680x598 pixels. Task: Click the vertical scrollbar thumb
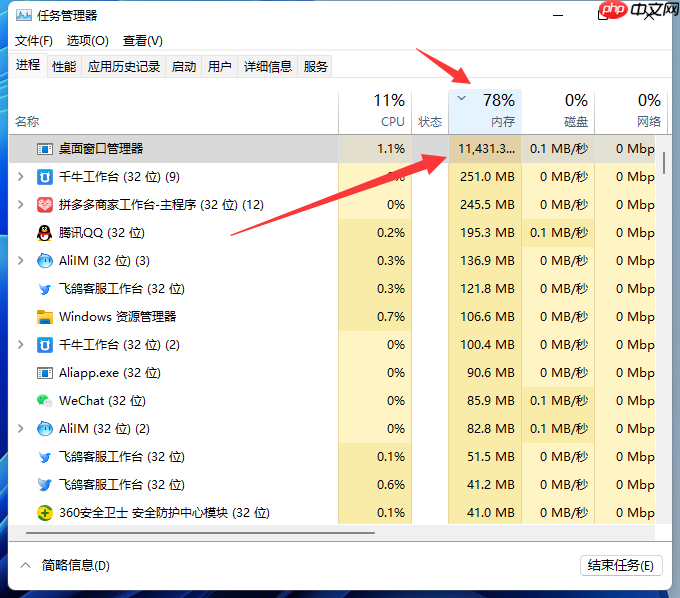pyautogui.click(x=664, y=163)
